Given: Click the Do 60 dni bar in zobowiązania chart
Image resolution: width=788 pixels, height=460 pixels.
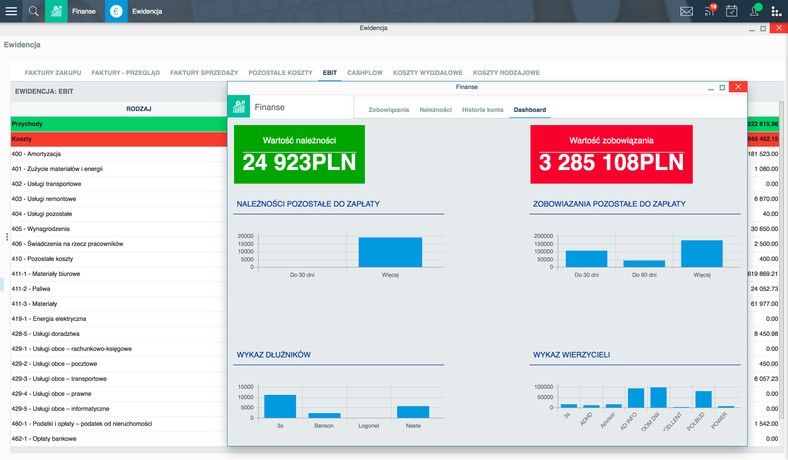Looking at the screenshot, I should point(644,264).
